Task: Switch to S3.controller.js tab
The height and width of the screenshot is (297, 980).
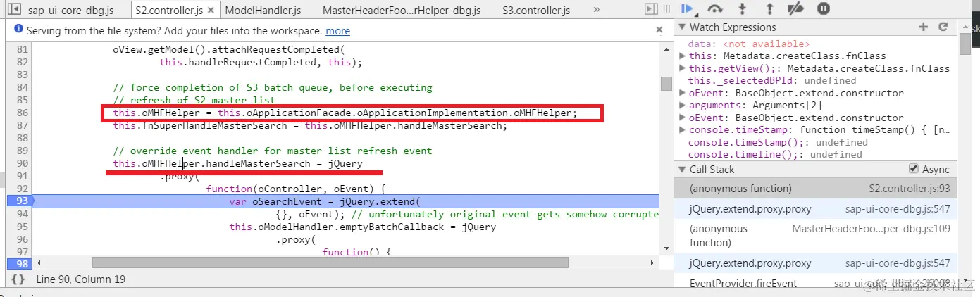Action: (536, 11)
